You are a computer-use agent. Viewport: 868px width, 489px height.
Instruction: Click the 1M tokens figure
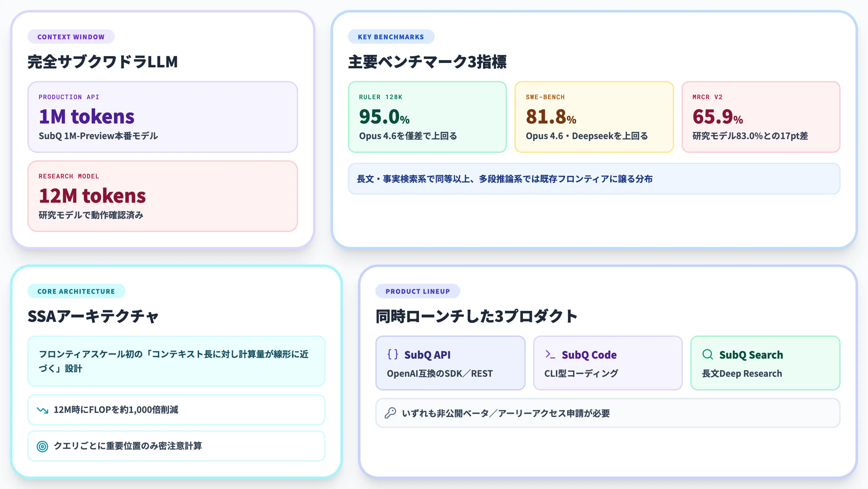click(x=87, y=117)
